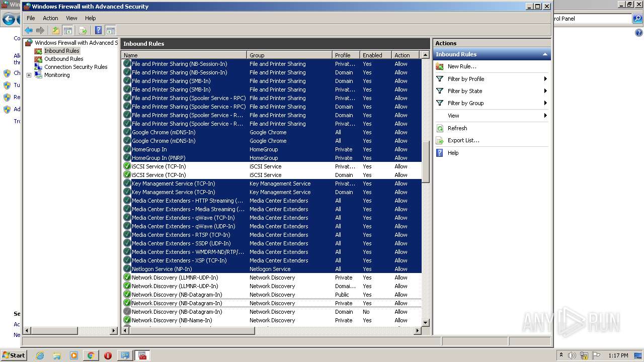Click the Forward arrow in the firewall toolbar
The width and height of the screenshot is (644, 362).
[40, 31]
